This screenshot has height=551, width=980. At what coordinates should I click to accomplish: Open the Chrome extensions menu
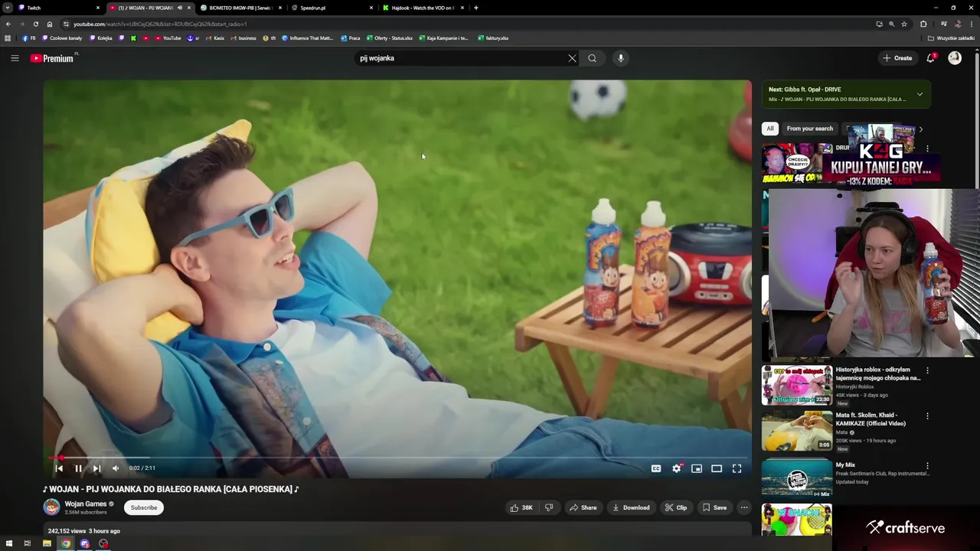[923, 24]
